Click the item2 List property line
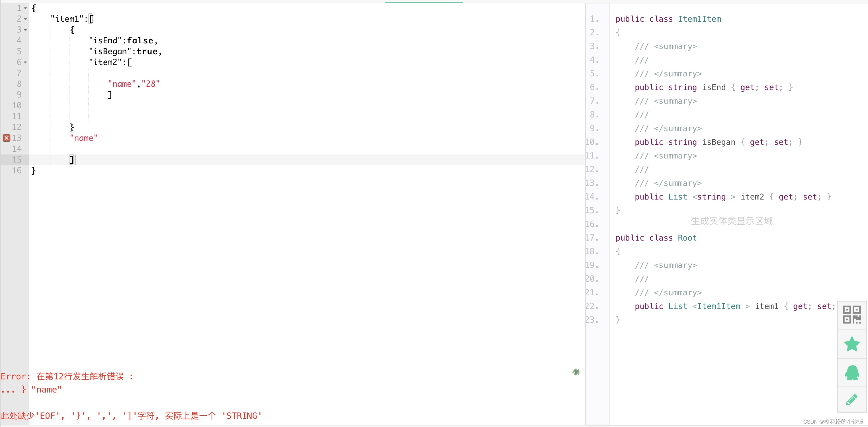Image resolution: width=868 pixels, height=427 pixels. point(733,197)
